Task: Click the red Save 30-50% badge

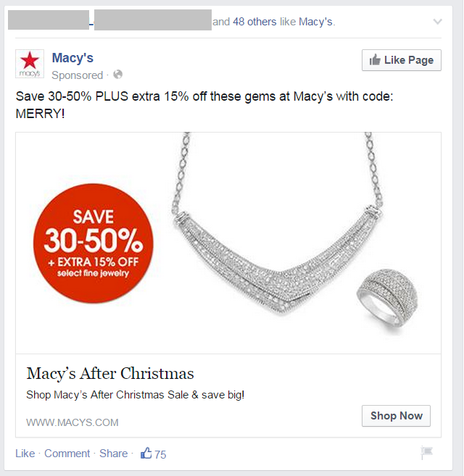Action: [x=93, y=243]
